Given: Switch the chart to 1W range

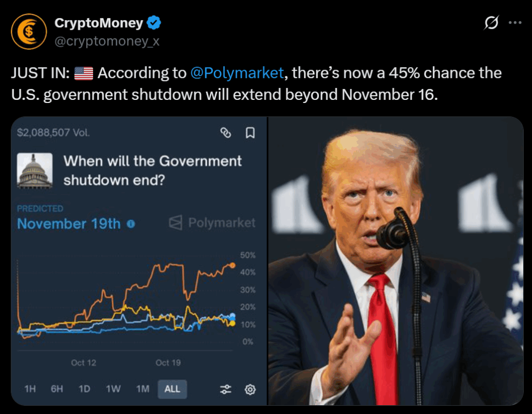Looking at the screenshot, I should click(113, 389).
